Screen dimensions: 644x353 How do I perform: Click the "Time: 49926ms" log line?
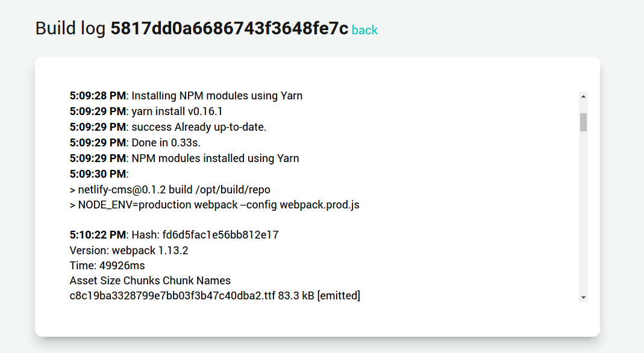107,266
